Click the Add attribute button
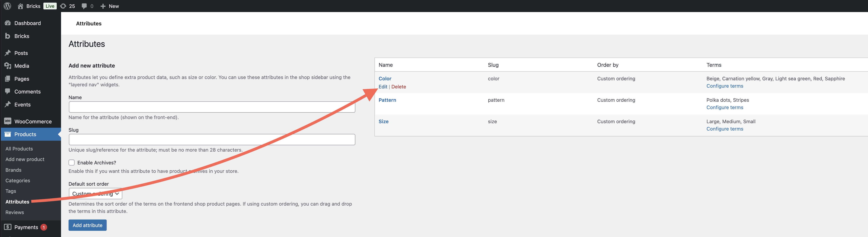 [87, 225]
